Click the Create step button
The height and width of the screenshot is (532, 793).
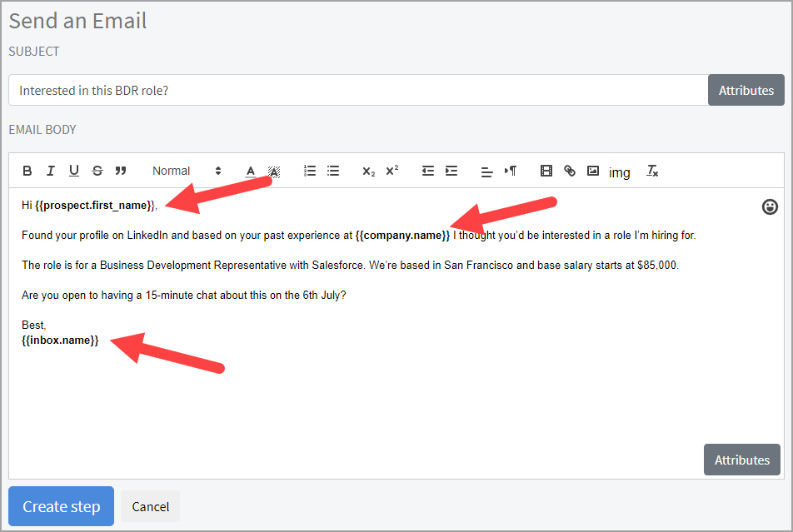tap(61, 506)
